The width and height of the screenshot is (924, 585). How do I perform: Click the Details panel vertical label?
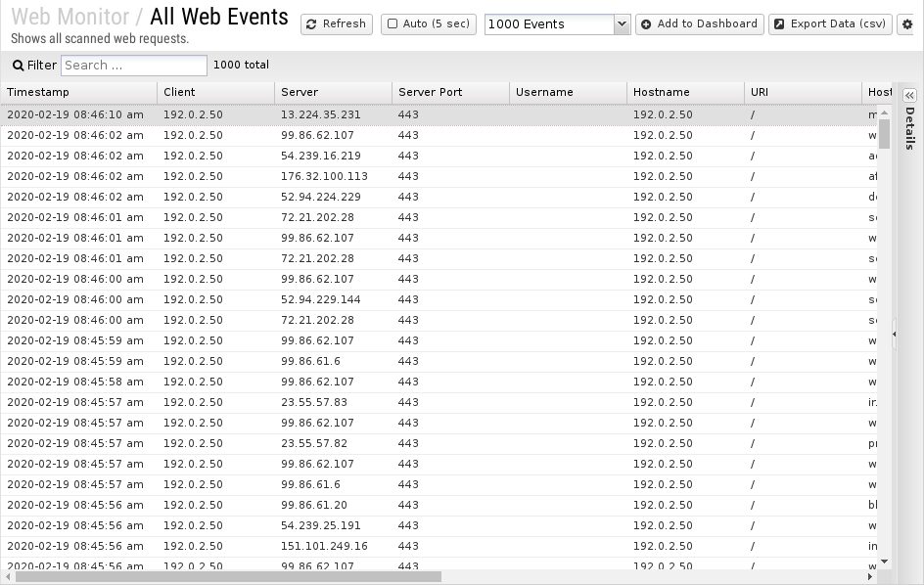click(x=910, y=128)
